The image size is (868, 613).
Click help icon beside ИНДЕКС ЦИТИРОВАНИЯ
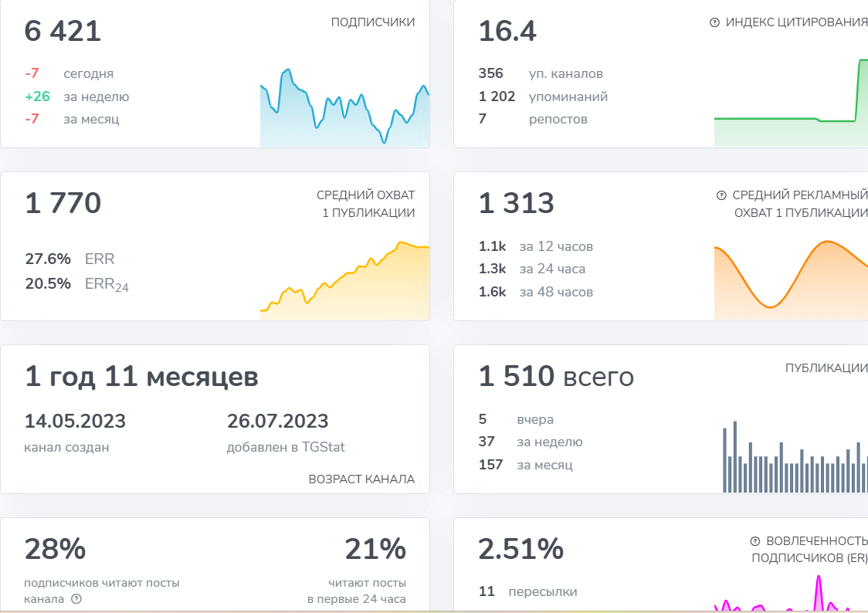(x=714, y=22)
